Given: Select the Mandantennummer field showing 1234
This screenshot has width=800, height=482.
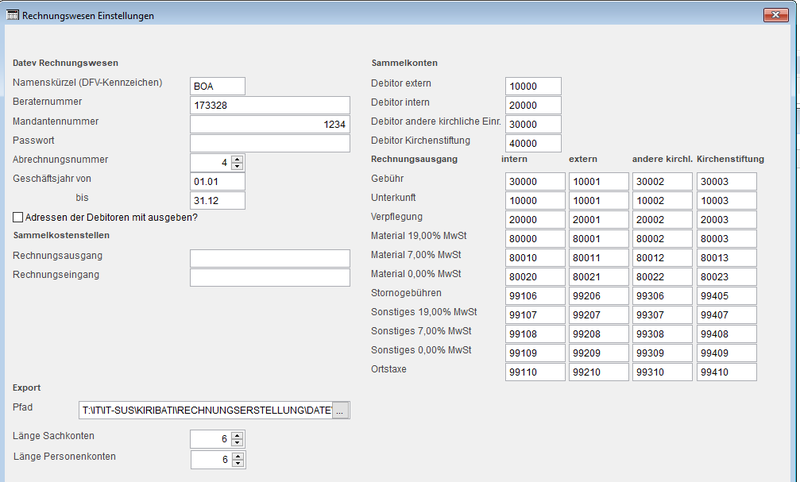Looking at the screenshot, I should click(x=270, y=124).
